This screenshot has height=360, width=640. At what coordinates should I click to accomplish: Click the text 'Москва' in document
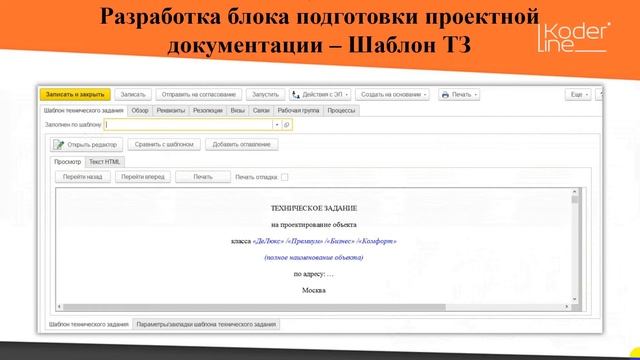pyautogui.click(x=314, y=291)
